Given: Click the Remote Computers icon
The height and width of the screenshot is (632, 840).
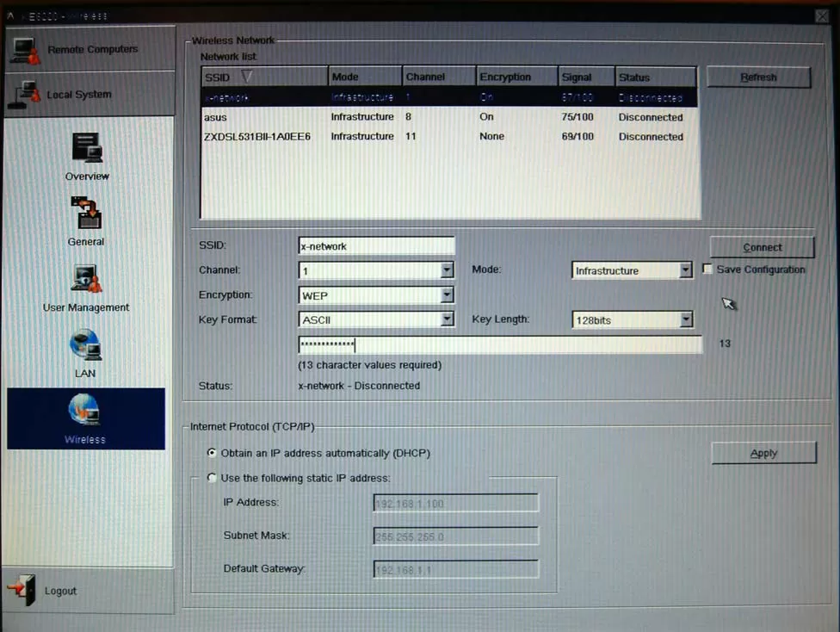Looking at the screenshot, I should [23, 50].
